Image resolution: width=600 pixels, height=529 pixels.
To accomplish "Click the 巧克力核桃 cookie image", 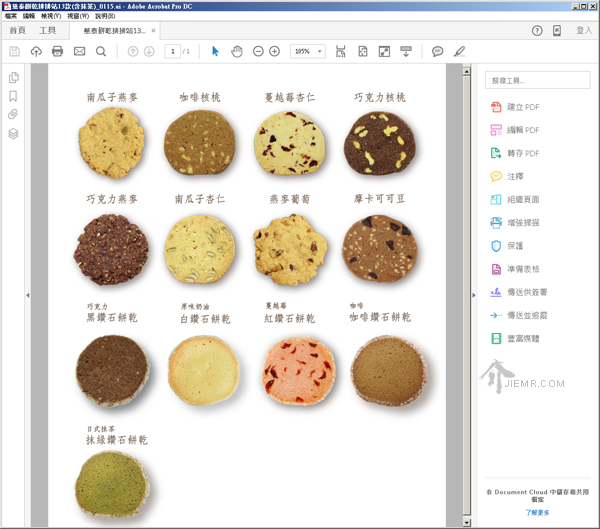I will click(379, 143).
